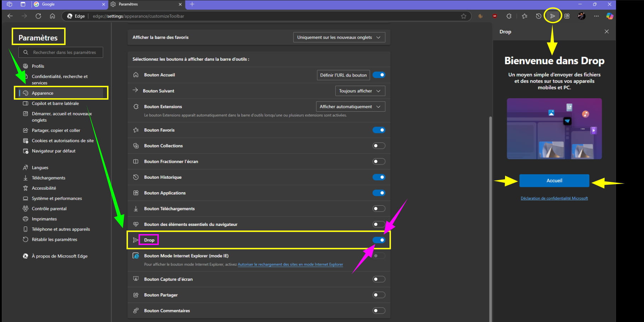Toggle the Bouton Accueil switch
The width and height of the screenshot is (644, 322).
coord(379,75)
